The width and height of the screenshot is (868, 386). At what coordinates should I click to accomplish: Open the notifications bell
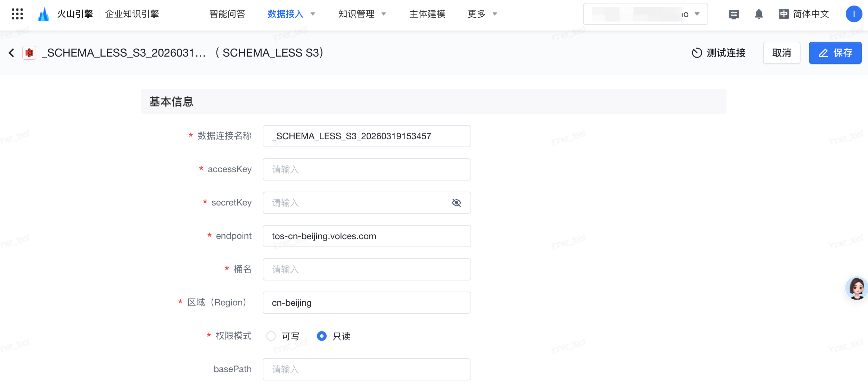(759, 14)
